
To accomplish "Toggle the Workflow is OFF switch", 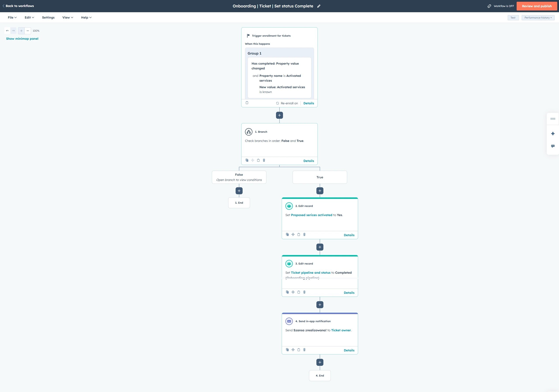I will click(x=489, y=6).
